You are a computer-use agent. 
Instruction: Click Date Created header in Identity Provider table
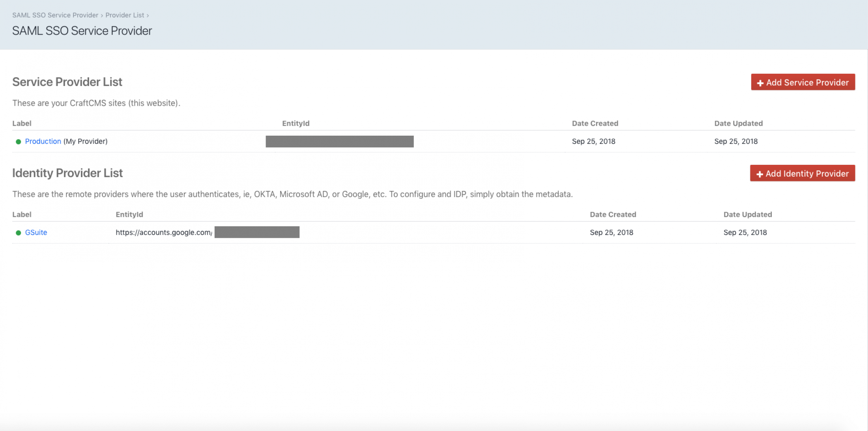[x=613, y=215]
